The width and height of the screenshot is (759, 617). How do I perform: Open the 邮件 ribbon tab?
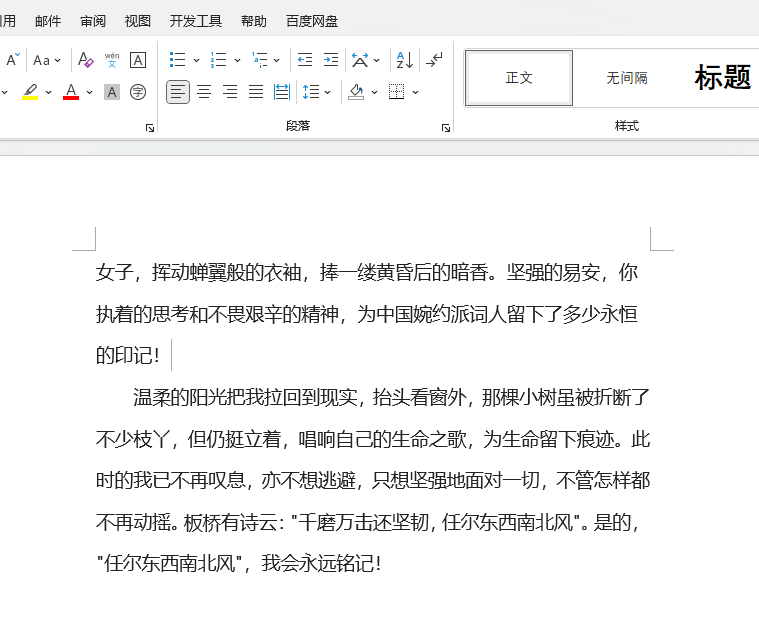(x=48, y=21)
